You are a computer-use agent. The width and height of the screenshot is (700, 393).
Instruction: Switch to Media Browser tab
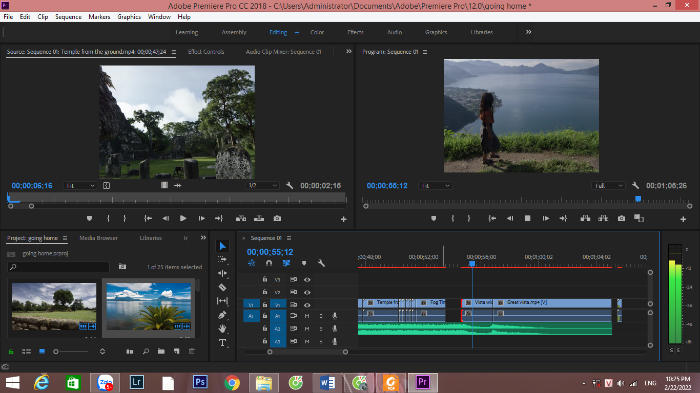point(99,238)
